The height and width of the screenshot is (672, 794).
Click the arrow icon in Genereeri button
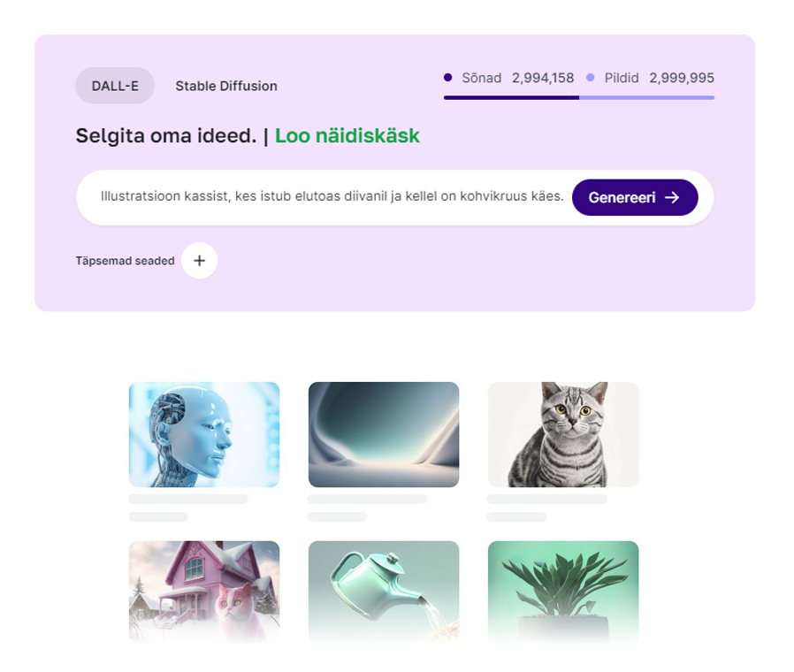point(672,197)
